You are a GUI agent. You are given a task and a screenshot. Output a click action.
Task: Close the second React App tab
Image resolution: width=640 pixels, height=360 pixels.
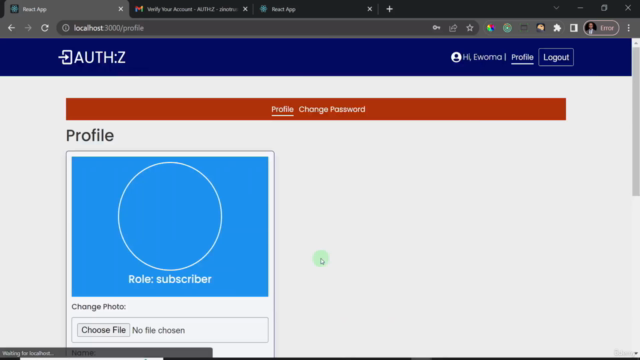[369, 9]
